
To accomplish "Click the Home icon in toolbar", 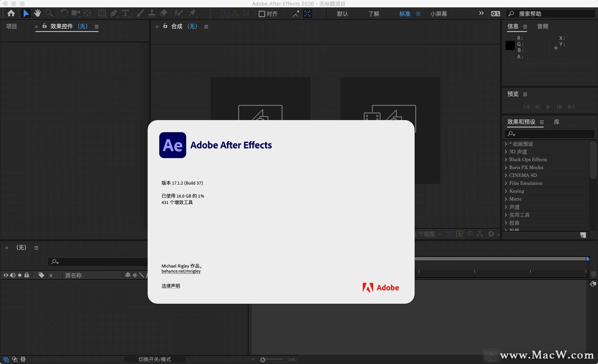I will [11, 13].
